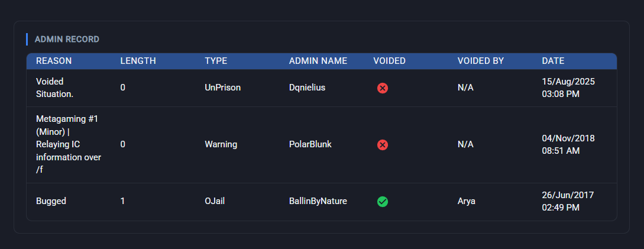The width and height of the screenshot is (644, 249).
Task: Select the Metagaming #1 reason text
Action: 69,144
